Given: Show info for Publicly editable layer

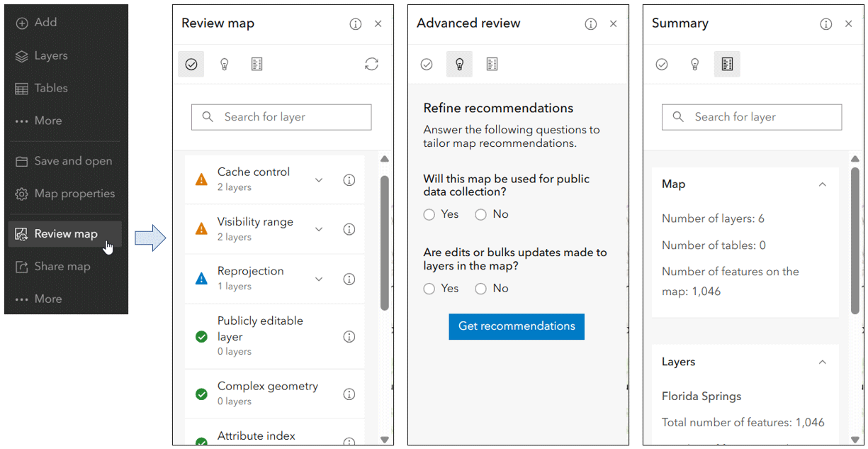Looking at the screenshot, I should coord(349,337).
